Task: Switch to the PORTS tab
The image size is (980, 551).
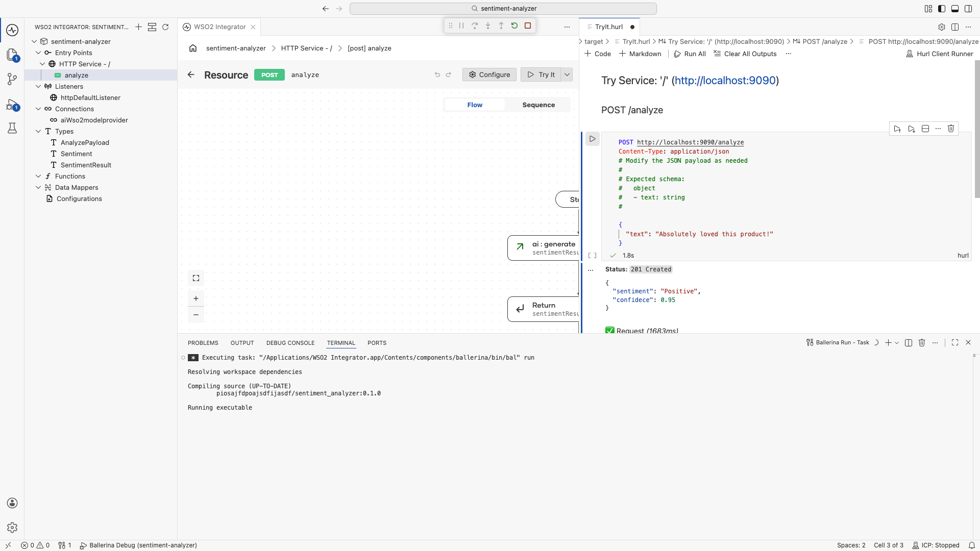Action: tap(377, 343)
